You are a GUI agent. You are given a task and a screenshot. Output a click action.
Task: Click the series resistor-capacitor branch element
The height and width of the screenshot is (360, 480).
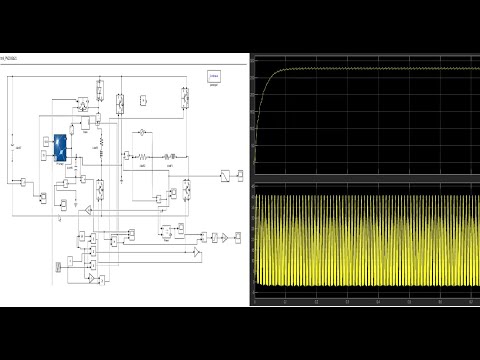tap(143, 156)
